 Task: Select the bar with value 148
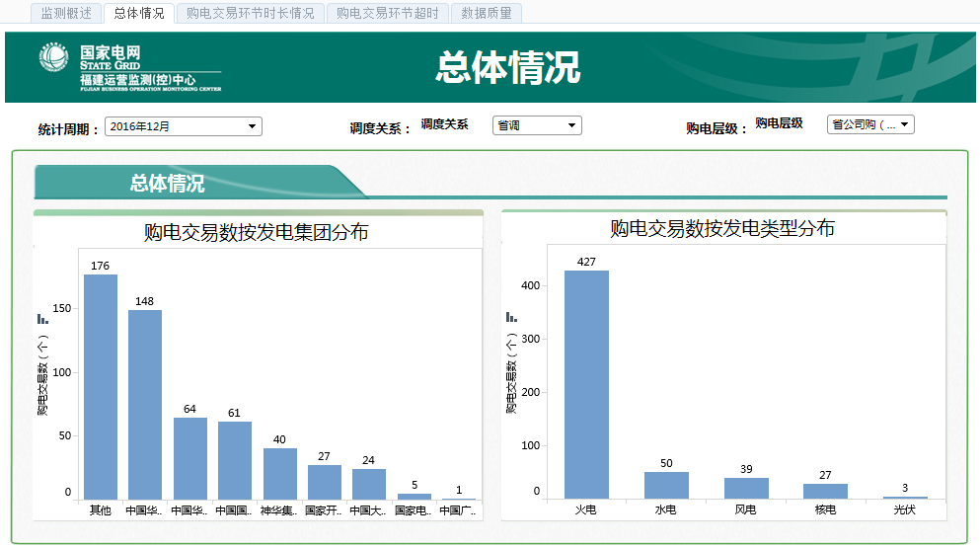coord(145,405)
